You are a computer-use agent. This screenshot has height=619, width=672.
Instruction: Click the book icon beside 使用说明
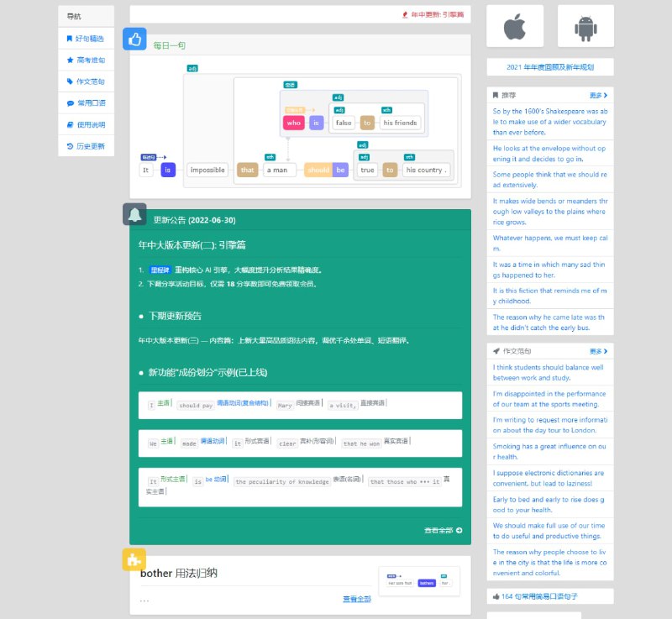coord(71,123)
